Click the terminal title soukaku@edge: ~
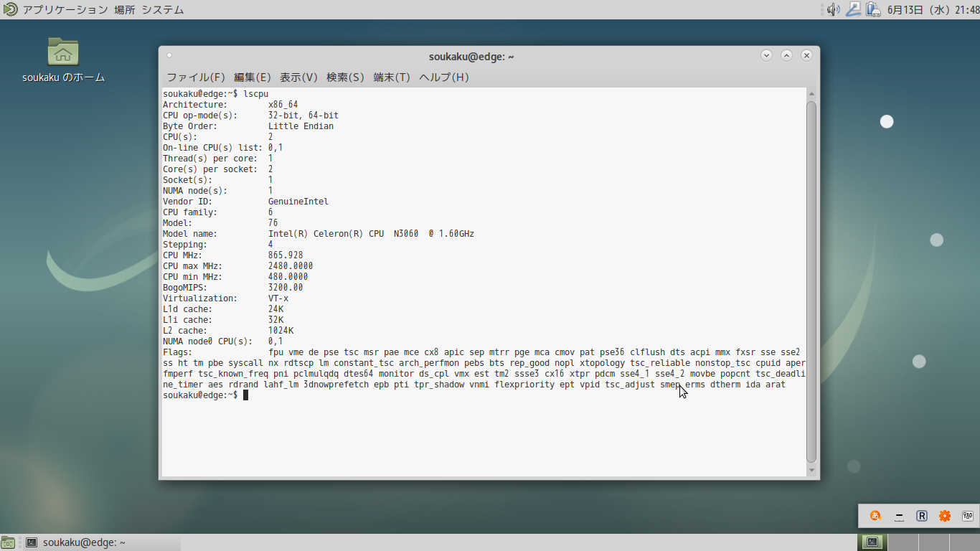Screen dimensions: 980x551 click(x=471, y=57)
